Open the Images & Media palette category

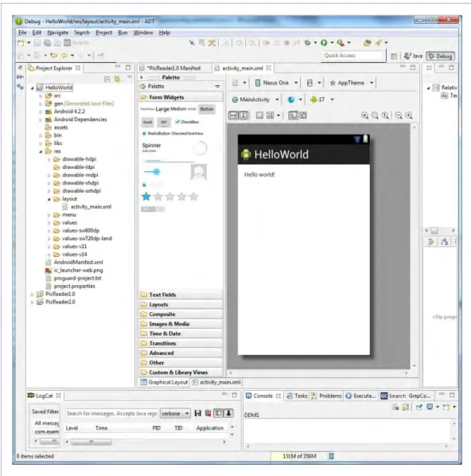181,324
